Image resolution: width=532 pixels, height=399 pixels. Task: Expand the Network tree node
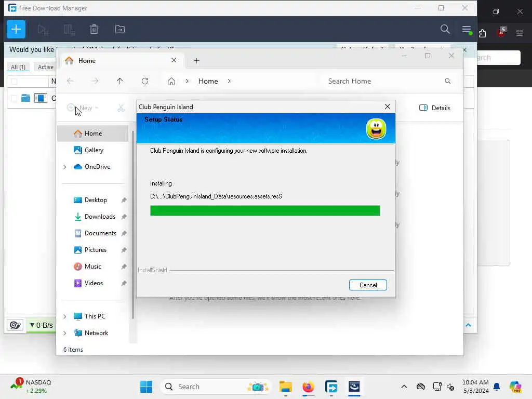pos(65,333)
